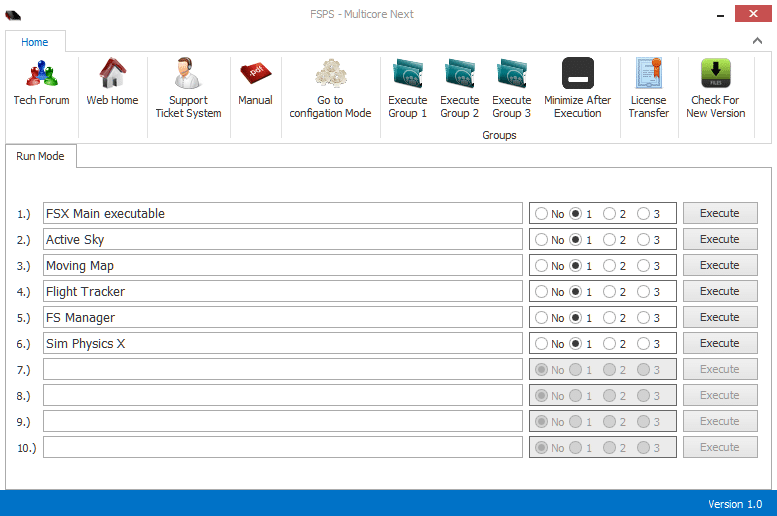The height and width of the screenshot is (516, 777).
Task: Toggle Minimize After Execution
Action: 577,75
